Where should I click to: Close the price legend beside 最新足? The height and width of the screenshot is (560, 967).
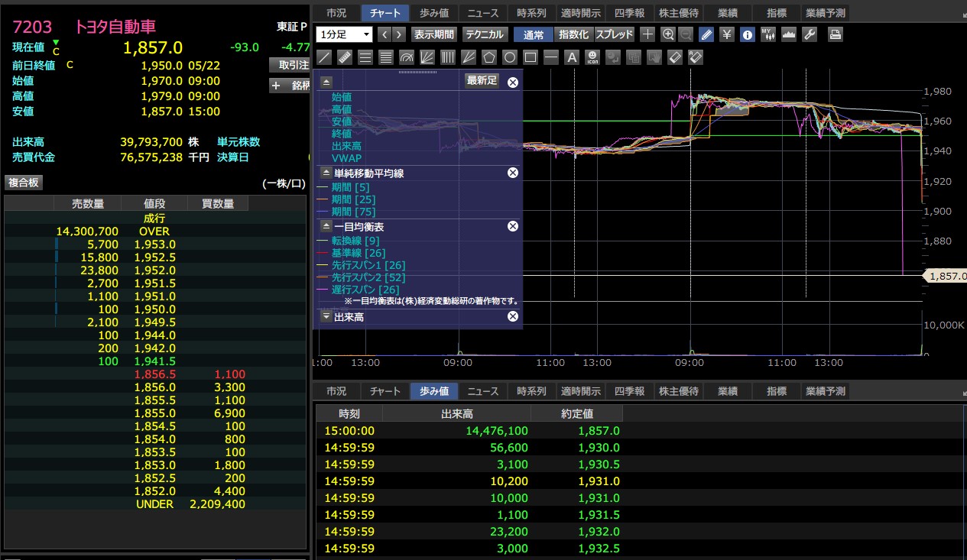(513, 82)
